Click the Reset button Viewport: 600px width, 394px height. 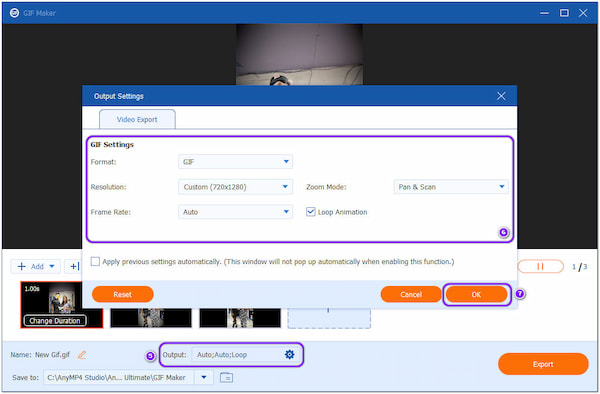point(122,294)
